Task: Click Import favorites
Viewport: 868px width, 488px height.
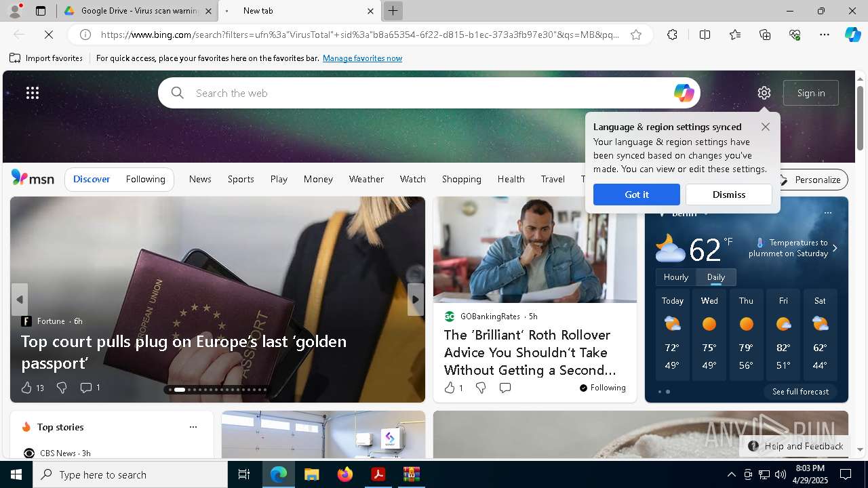Action: 46,58
